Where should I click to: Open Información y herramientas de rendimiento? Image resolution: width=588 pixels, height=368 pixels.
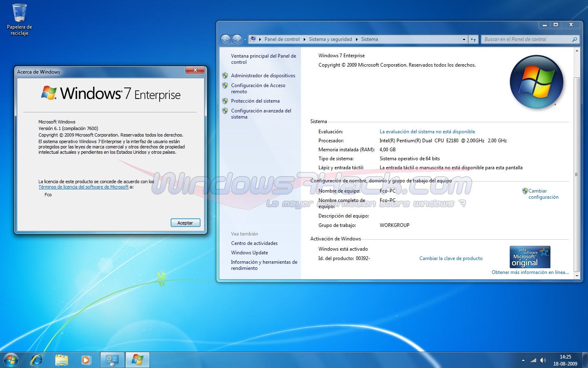pos(264,265)
